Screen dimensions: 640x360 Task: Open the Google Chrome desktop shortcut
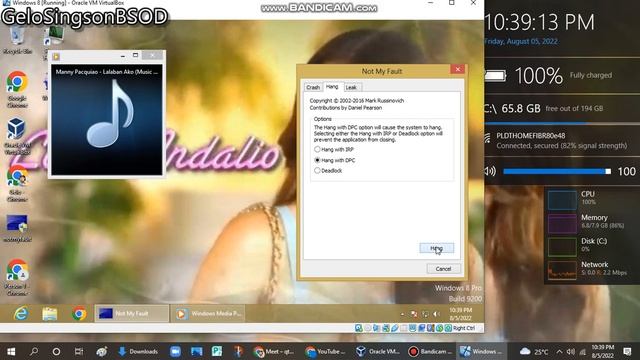(17, 89)
